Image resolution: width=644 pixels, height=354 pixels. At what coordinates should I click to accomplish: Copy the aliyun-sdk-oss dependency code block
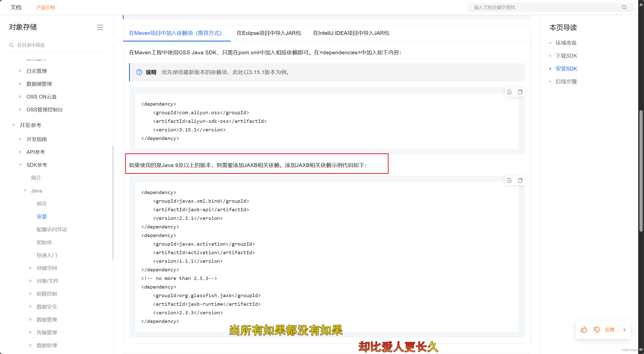[520, 92]
